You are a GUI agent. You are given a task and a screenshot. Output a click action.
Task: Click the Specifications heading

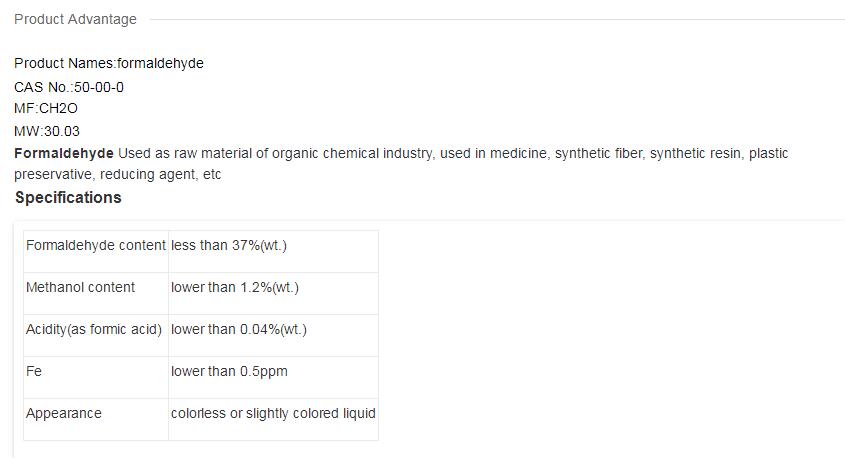coord(68,197)
